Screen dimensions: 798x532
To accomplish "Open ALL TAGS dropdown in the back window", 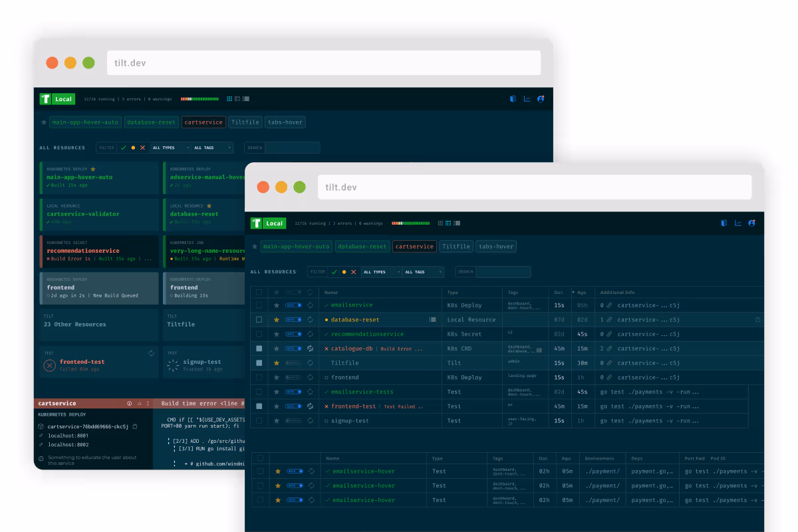I will click(212, 148).
